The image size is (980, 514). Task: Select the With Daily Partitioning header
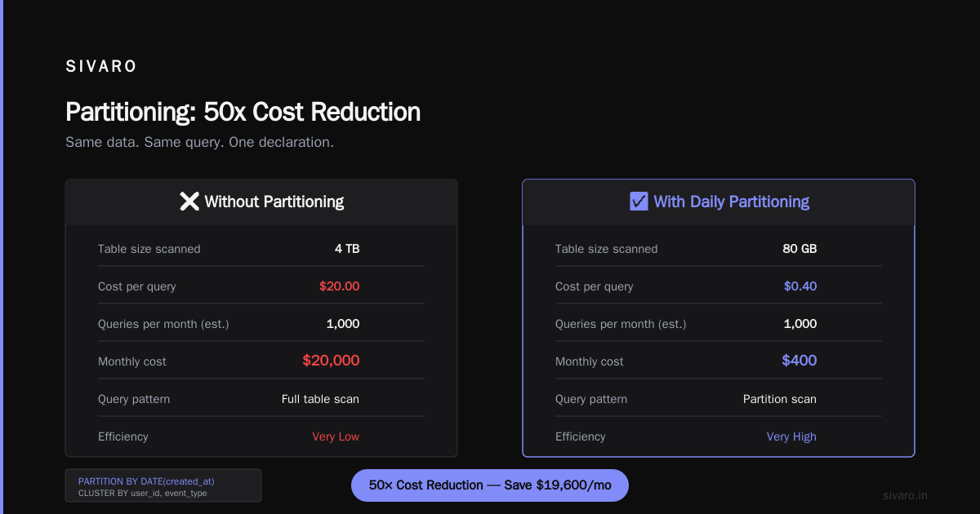point(719,202)
